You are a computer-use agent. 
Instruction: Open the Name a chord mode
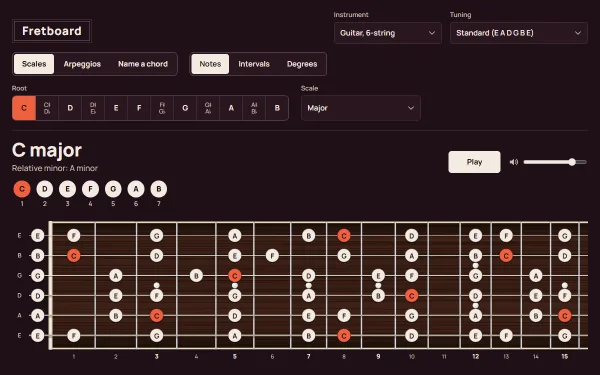tap(143, 64)
